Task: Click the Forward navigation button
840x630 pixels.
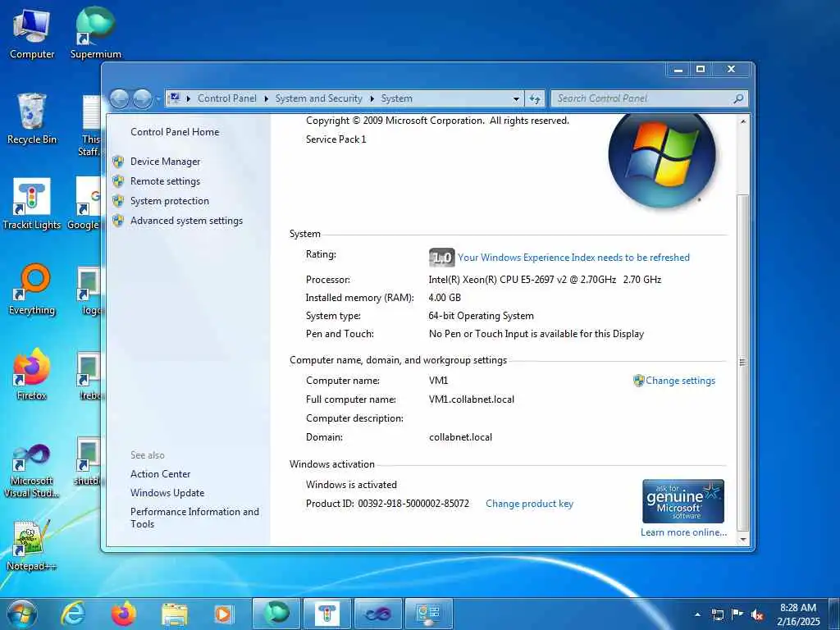Action: 142,98
